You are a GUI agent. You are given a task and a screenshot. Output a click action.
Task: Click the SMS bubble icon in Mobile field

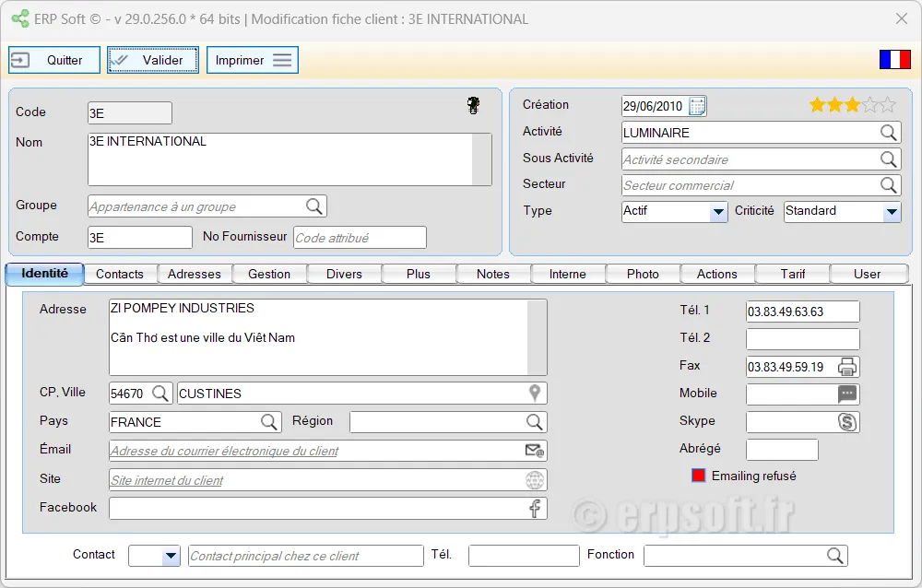click(847, 394)
